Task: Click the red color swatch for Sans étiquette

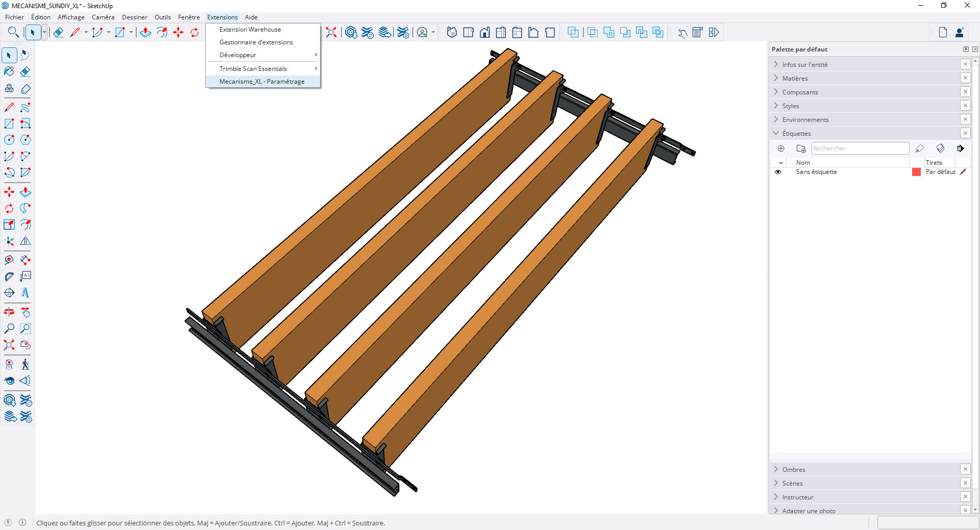Action: pyautogui.click(x=916, y=172)
